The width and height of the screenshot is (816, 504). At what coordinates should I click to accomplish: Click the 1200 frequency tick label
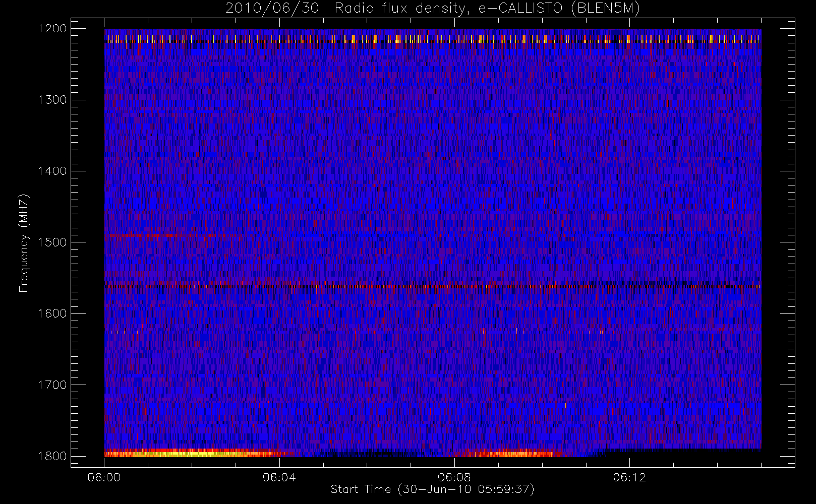pos(53,29)
